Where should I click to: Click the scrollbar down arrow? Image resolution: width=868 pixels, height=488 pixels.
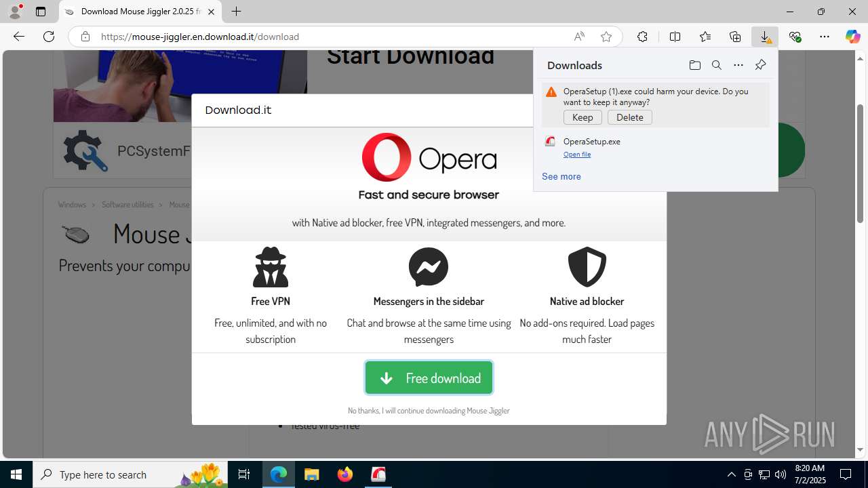(861, 450)
